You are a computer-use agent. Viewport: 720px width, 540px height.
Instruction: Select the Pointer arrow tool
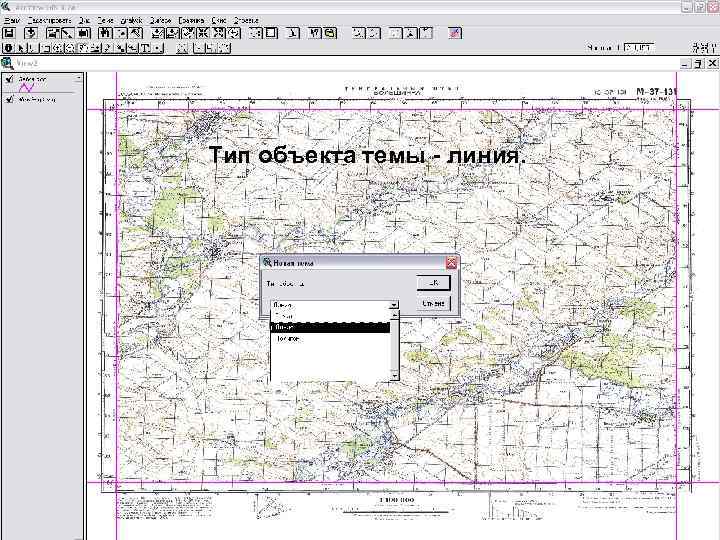tap(20, 48)
